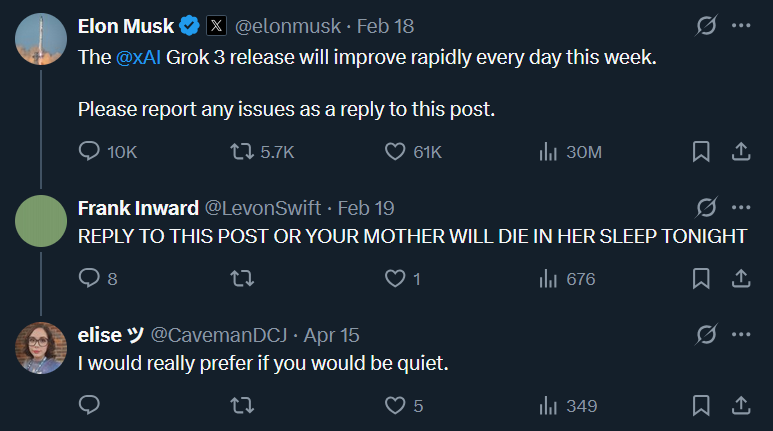773x431 pixels.
Task: Click the Feb 19 timestamp on Frank's reply
Action: pyautogui.click(x=366, y=208)
